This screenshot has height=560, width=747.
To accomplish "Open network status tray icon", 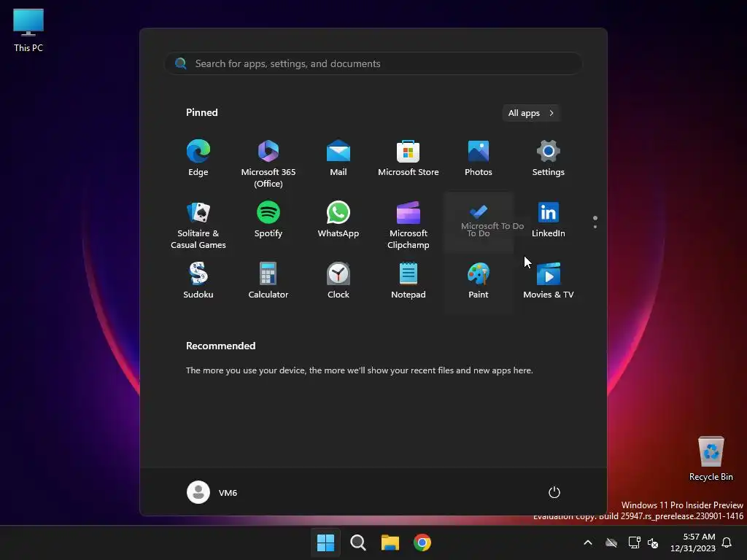I will point(634,542).
